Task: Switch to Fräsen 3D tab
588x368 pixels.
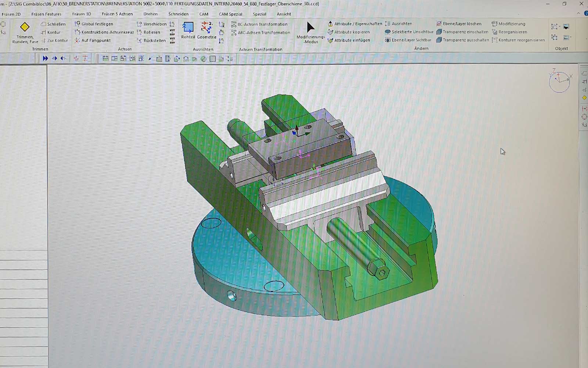Action: tap(82, 14)
